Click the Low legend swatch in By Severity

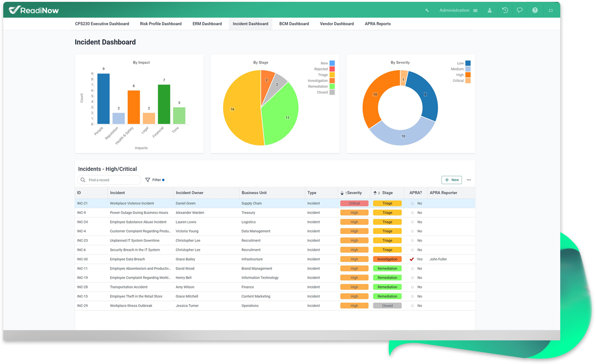(x=468, y=63)
